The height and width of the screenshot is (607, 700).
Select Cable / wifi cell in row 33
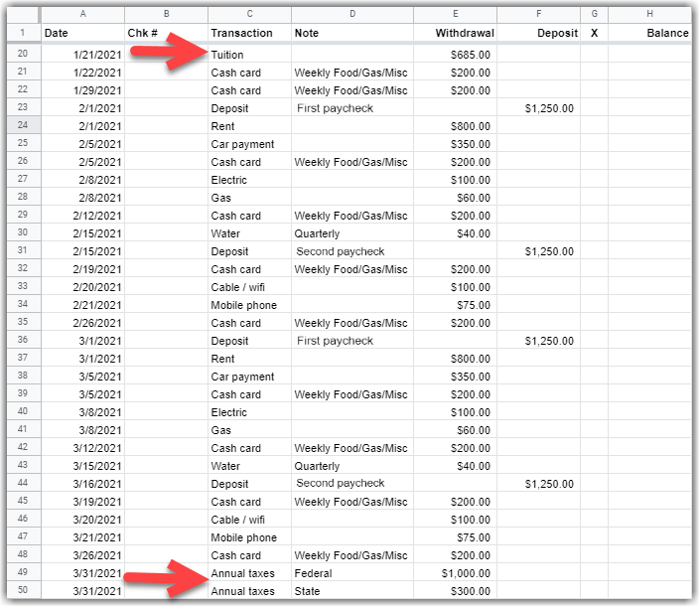click(249, 287)
